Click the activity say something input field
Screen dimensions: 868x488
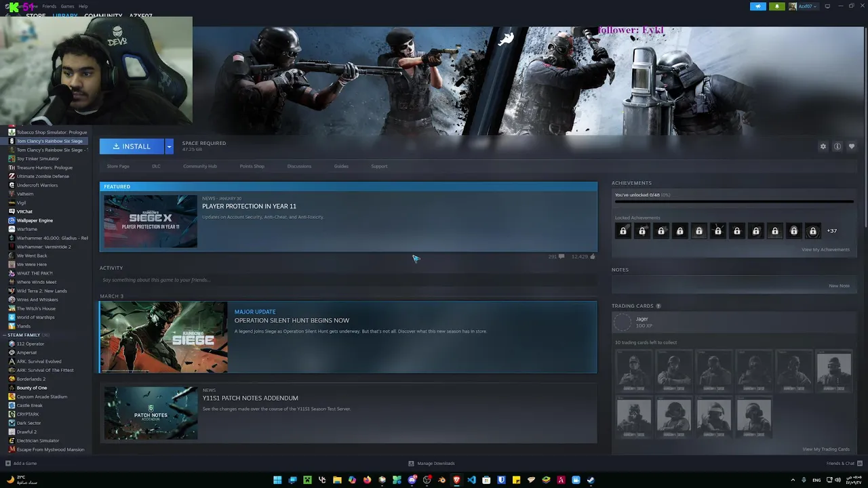point(348,280)
